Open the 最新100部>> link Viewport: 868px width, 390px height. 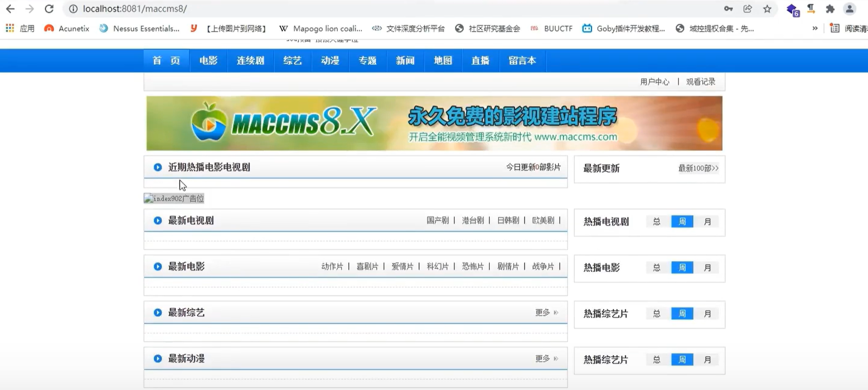point(698,168)
